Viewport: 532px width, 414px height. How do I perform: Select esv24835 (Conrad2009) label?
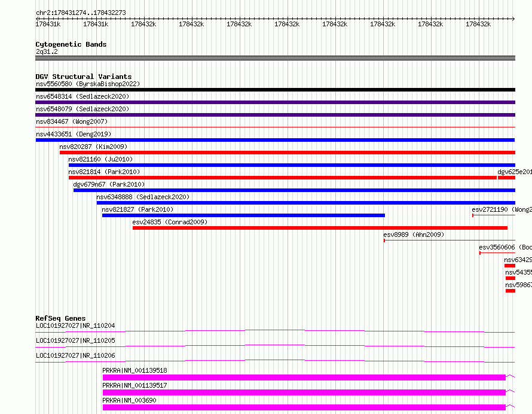click(170, 222)
